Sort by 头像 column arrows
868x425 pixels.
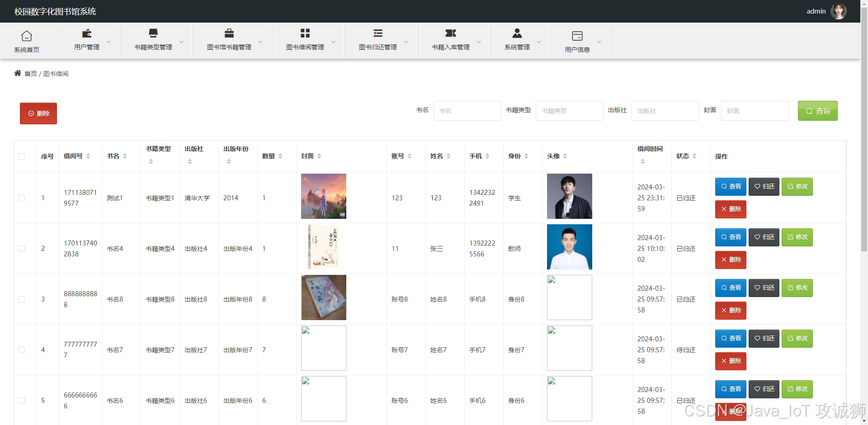tap(565, 156)
